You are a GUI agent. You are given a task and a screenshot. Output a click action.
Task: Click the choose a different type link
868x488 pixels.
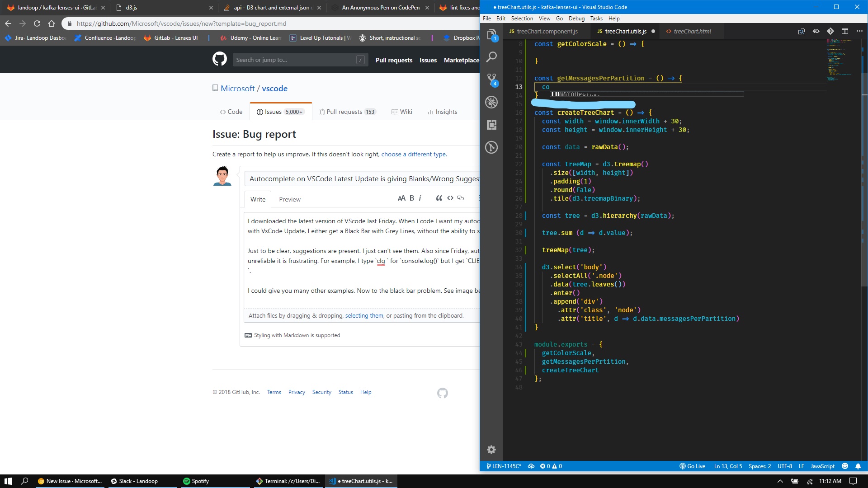[x=414, y=154]
